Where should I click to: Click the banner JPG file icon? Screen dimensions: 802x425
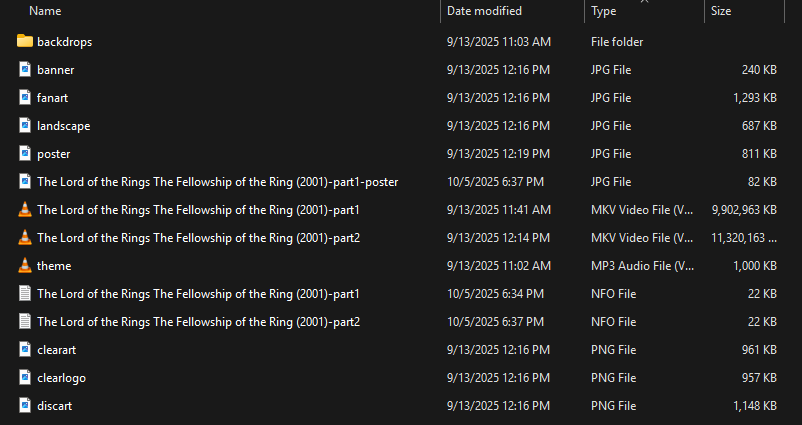pyautogui.click(x=25, y=70)
